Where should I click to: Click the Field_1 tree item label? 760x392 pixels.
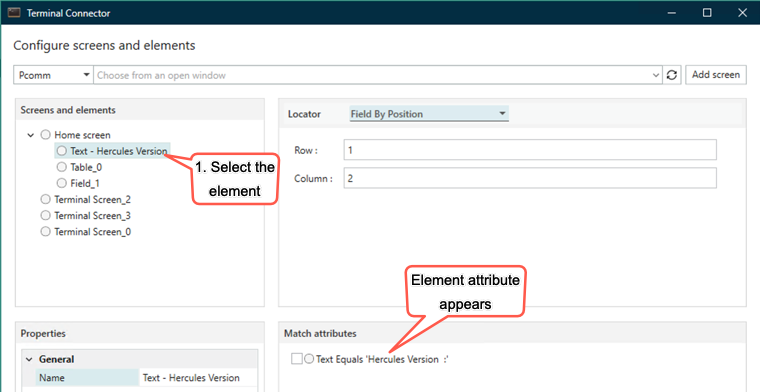(x=85, y=183)
